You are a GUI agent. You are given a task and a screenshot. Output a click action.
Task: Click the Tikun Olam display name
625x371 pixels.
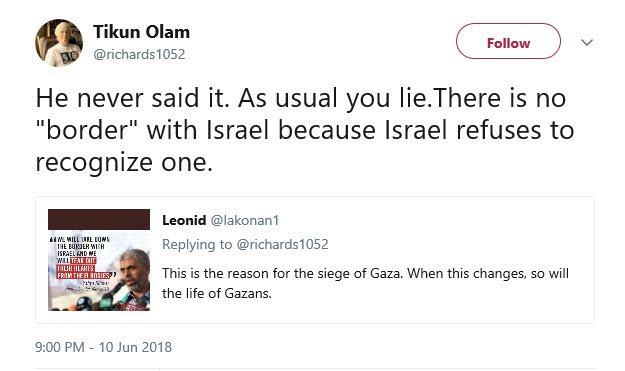(142, 32)
